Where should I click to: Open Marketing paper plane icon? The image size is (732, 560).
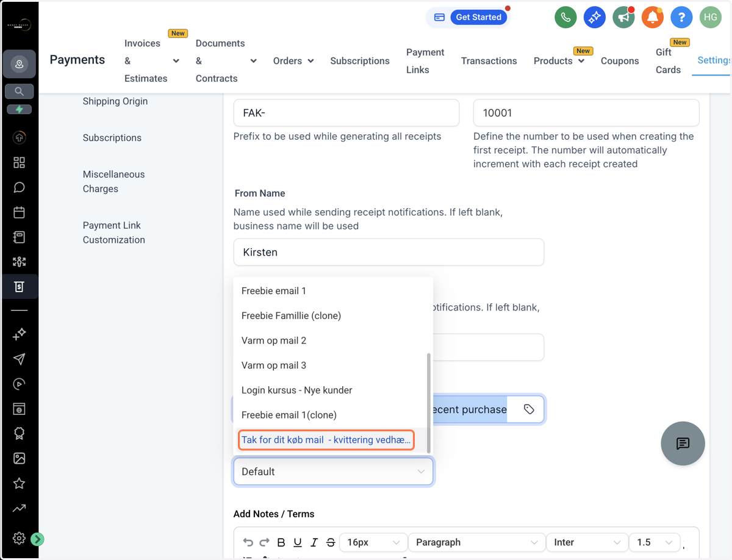(19, 359)
